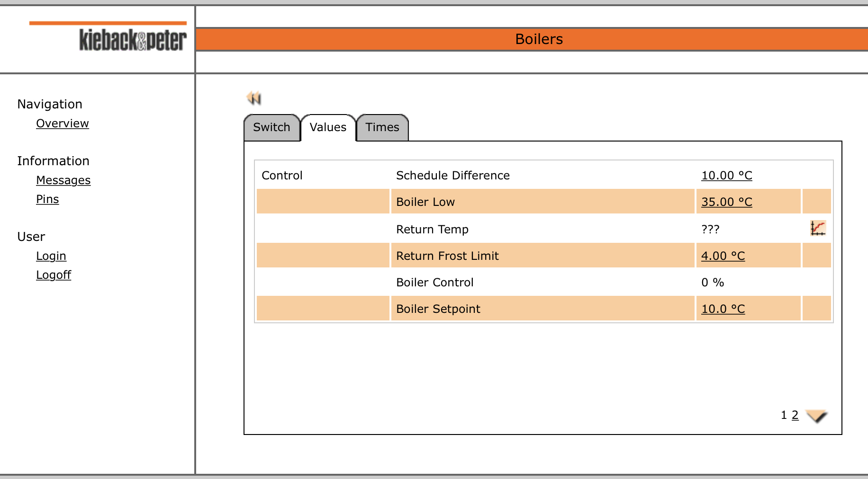This screenshot has width=868, height=479.
Task: Edit the Boiler Low value 35.00 °C
Action: 726,202
